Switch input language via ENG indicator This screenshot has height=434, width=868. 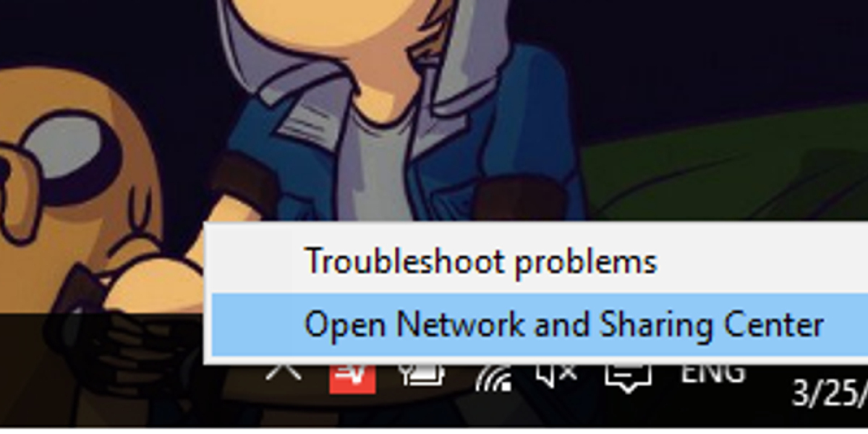coord(712,371)
